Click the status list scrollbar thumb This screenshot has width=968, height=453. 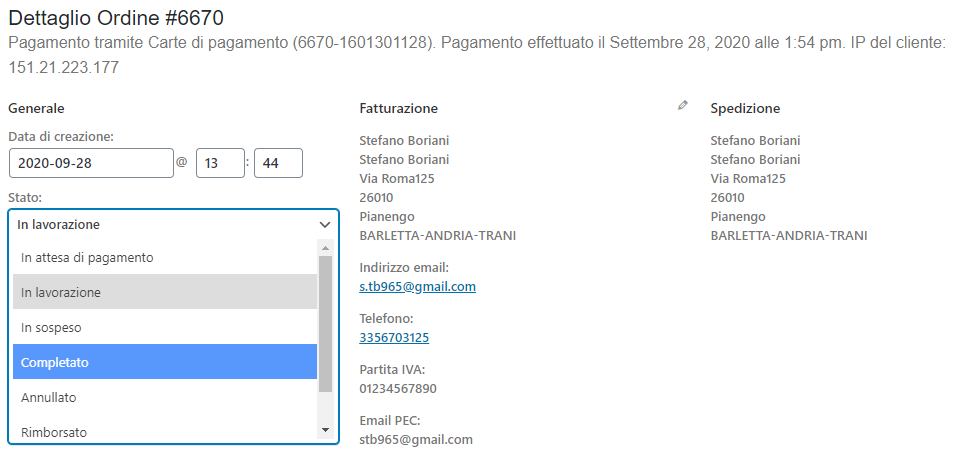[x=325, y=324]
